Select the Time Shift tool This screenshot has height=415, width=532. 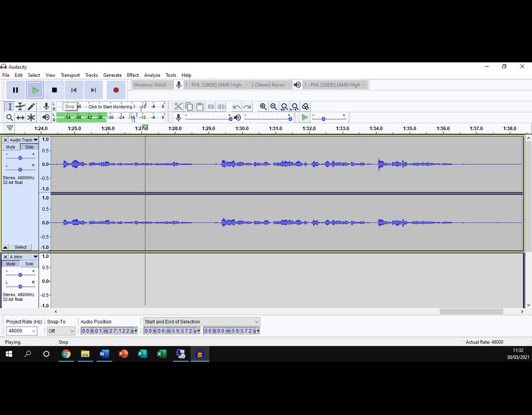pos(20,117)
